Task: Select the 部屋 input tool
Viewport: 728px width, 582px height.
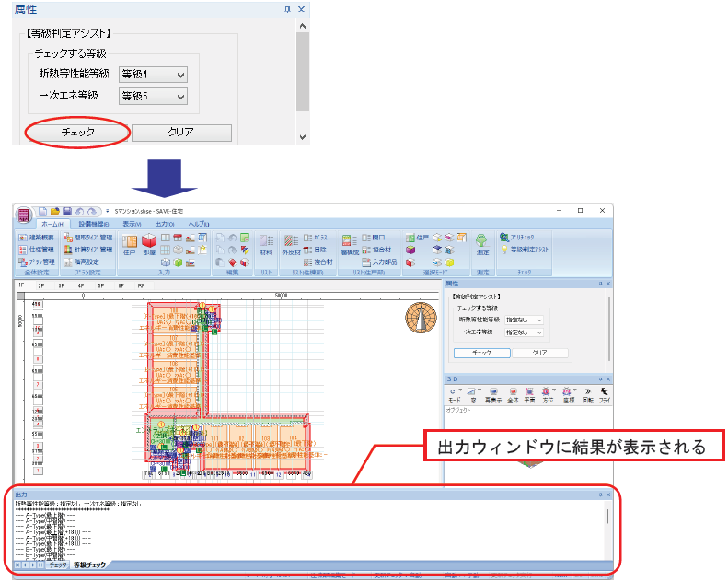Action: point(149,245)
